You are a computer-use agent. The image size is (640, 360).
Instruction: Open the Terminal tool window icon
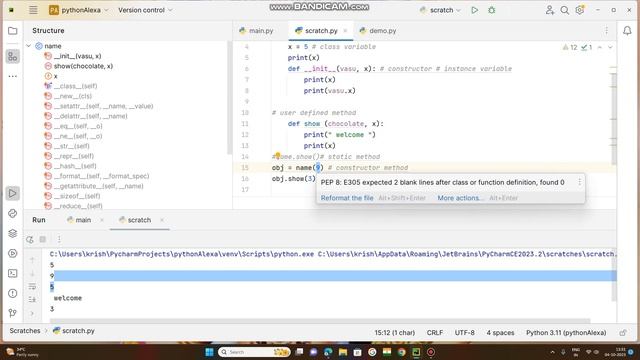13,273
